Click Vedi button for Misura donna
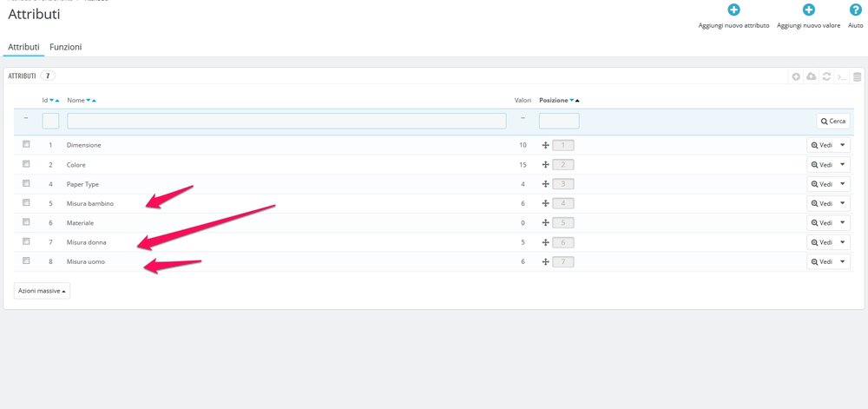Image resolution: width=868 pixels, height=409 pixels. click(821, 242)
